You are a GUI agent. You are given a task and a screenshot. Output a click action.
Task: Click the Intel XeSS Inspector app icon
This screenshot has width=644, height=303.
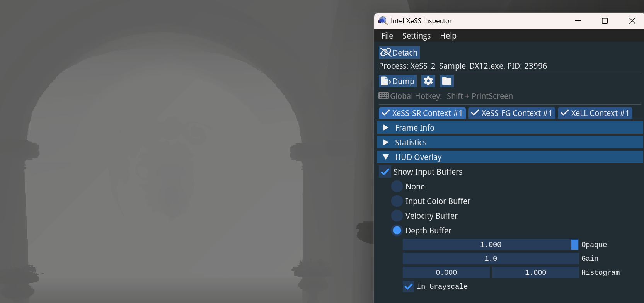[x=383, y=20]
